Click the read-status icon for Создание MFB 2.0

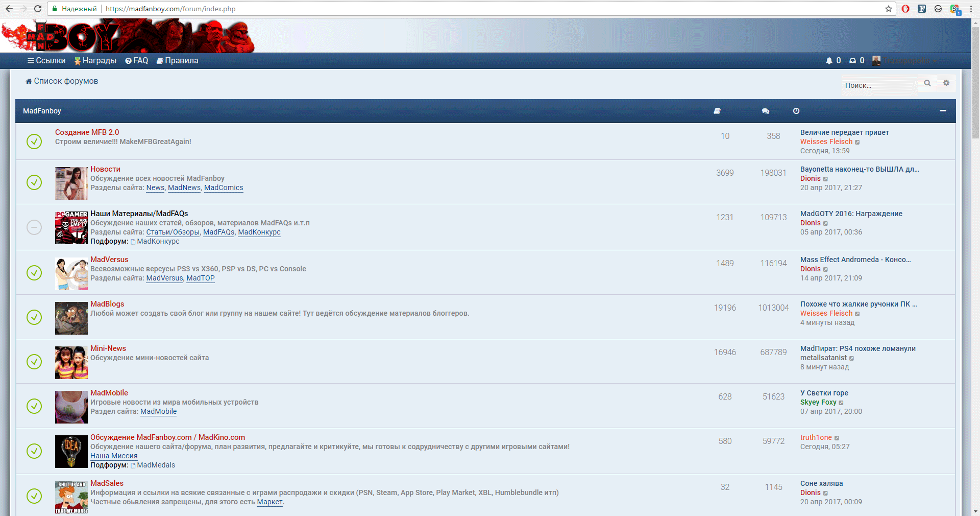(x=34, y=142)
